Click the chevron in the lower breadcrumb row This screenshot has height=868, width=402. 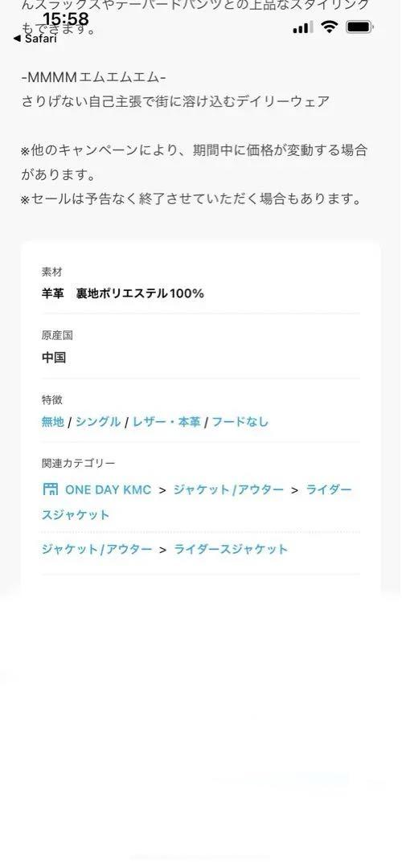click(162, 550)
